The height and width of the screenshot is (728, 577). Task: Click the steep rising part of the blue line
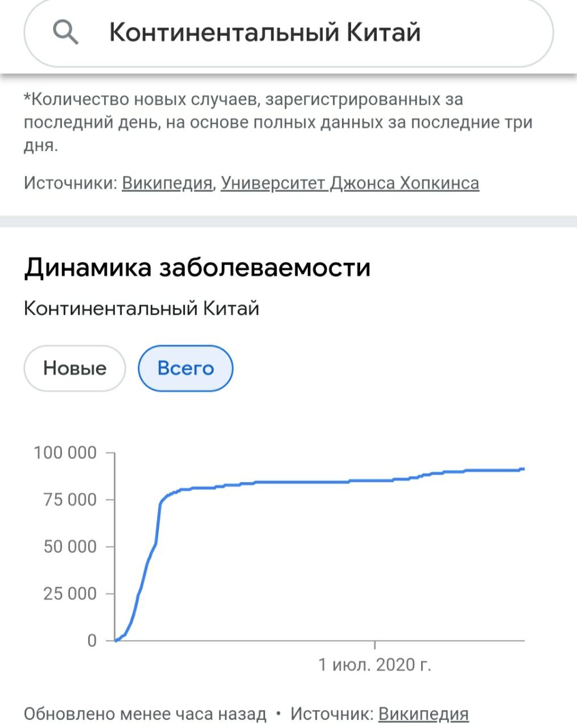pyautogui.click(x=148, y=560)
